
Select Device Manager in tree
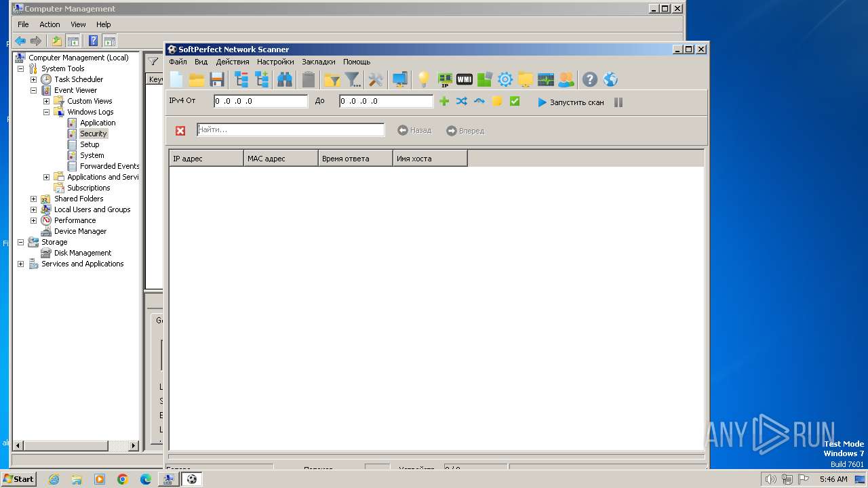click(x=80, y=231)
